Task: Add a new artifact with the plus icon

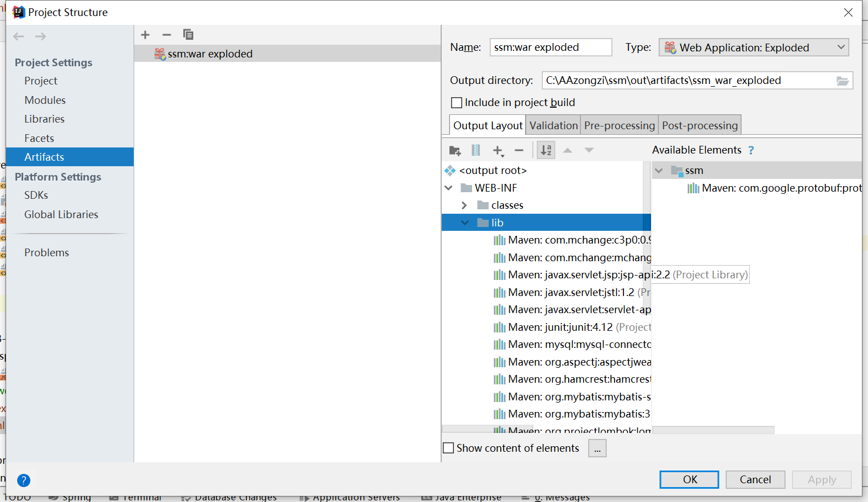Action: pos(145,35)
